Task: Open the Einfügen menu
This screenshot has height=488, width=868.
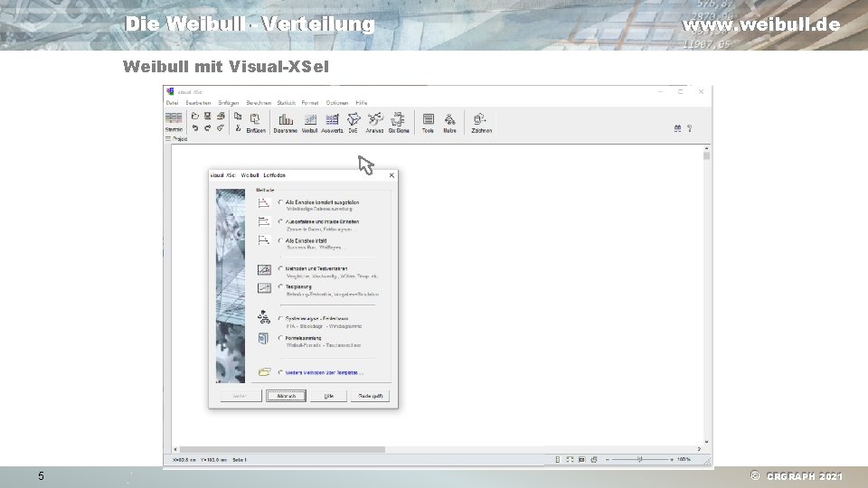Action: pyautogui.click(x=229, y=103)
